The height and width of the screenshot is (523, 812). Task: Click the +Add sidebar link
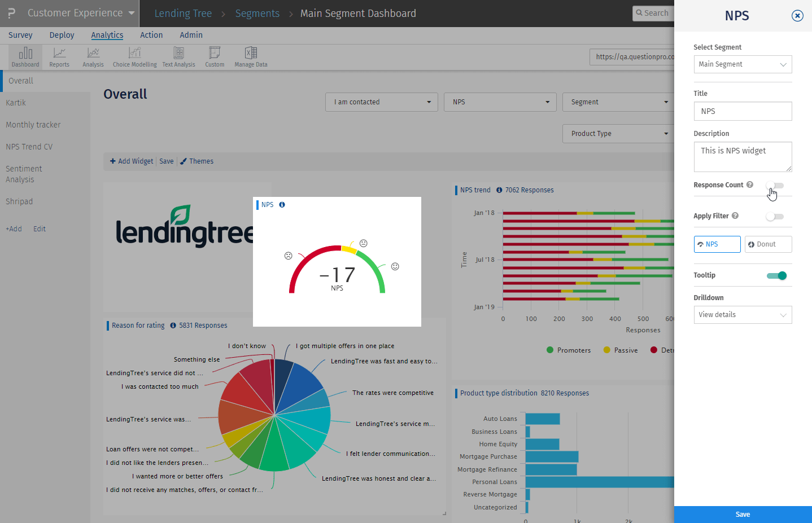click(x=14, y=229)
